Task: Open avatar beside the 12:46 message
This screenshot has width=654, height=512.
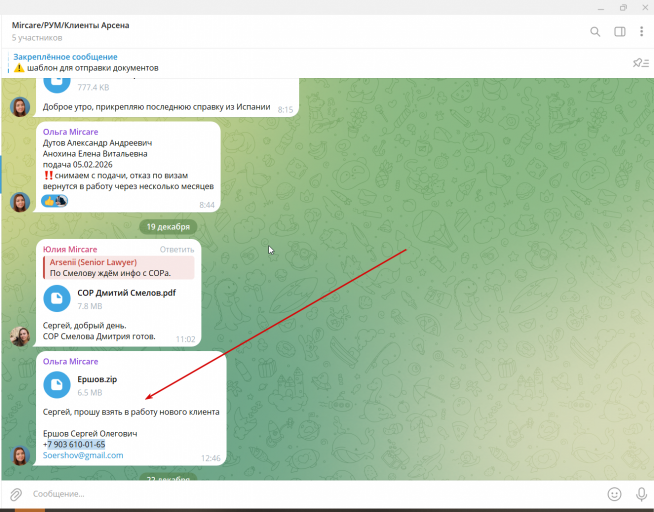Action: click(x=20, y=455)
